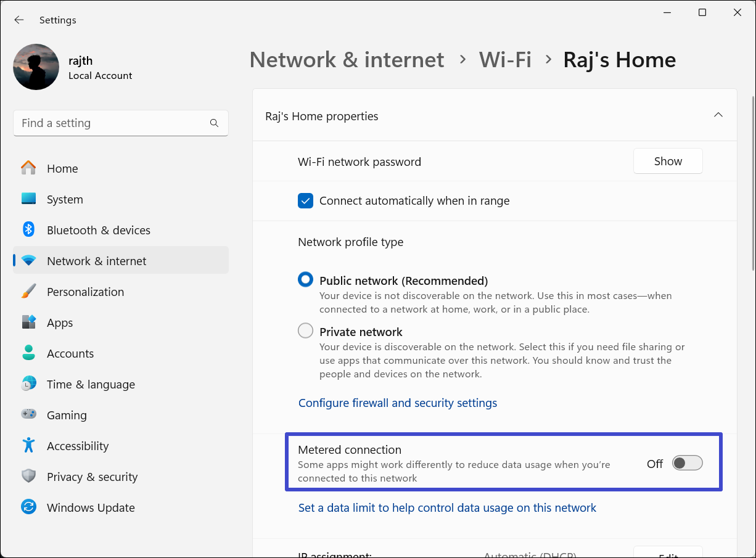
Task: Click the user profile avatar picture
Action: point(36,67)
